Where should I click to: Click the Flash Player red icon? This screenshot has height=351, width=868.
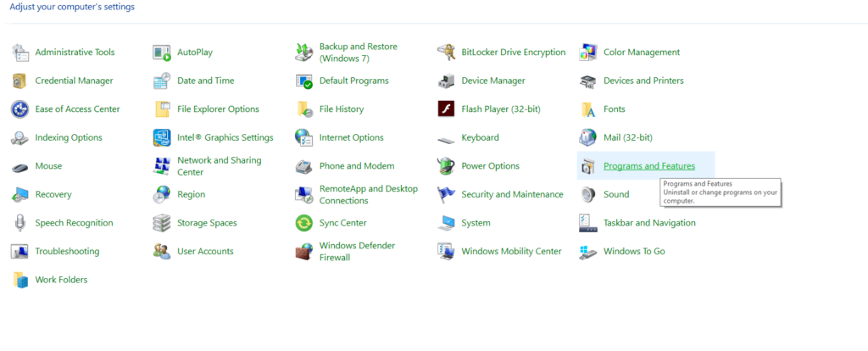click(x=446, y=109)
